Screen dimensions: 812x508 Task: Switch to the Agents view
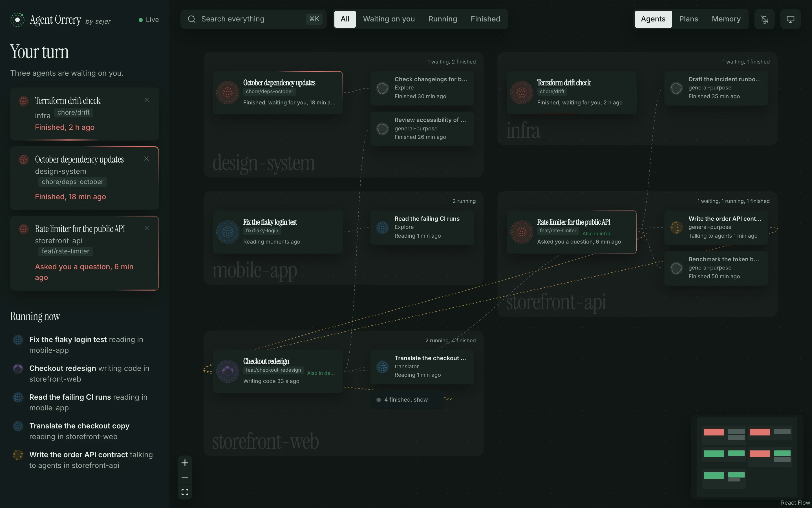point(653,19)
